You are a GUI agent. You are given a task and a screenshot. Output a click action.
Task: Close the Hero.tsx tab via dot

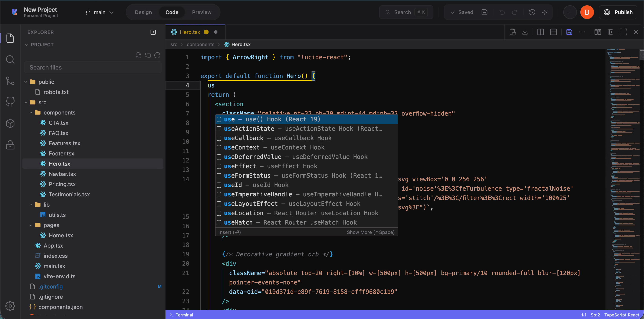pos(216,32)
